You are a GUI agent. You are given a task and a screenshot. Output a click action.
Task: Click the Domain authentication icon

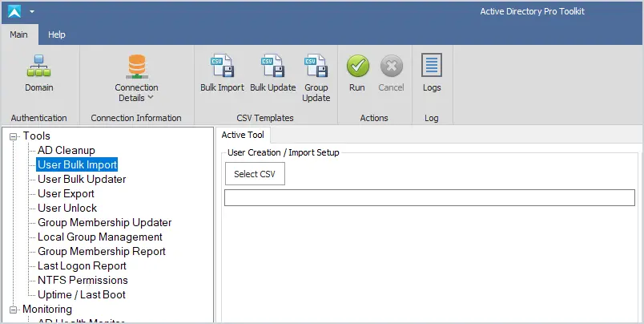point(39,66)
